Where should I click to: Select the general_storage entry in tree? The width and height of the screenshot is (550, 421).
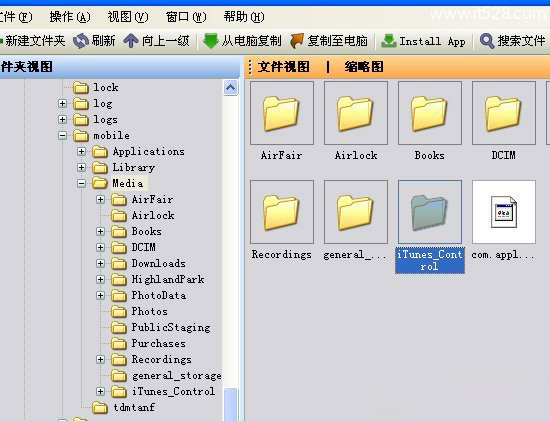coord(176,376)
